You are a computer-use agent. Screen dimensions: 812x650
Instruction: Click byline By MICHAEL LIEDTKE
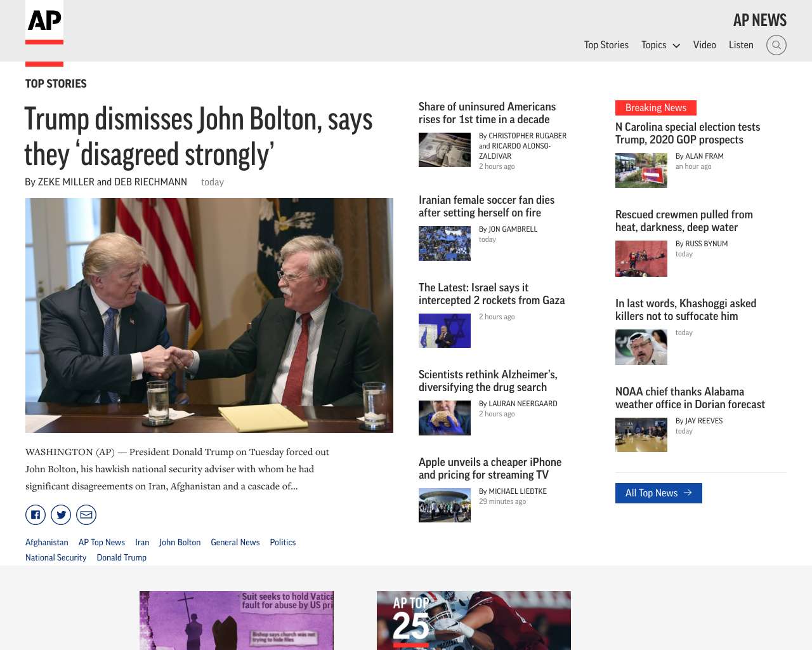click(513, 491)
